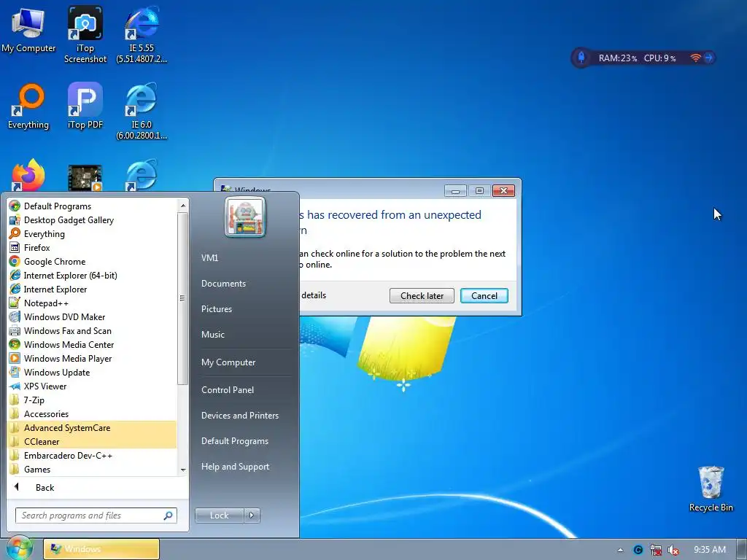Screen dimensions: 747x560
Task: Expand the 7-Zip folder
Action: click(93, 400)
